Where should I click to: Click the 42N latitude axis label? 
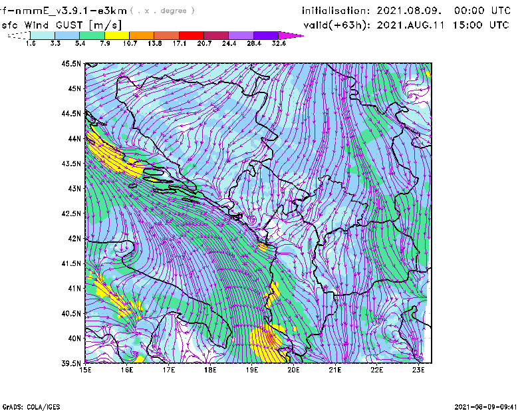click(73, 238)
